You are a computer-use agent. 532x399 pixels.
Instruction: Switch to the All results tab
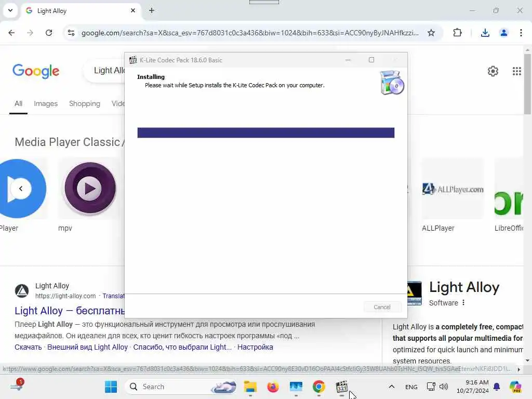[x=18, y=103]
